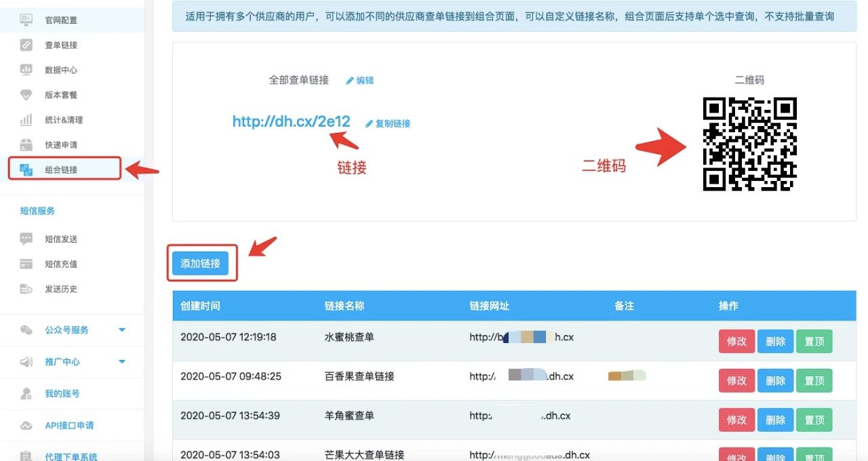Screen dimensions: 868x461
Task: Click 修改 for 水蜜桃查单
Action: [736, 342]
